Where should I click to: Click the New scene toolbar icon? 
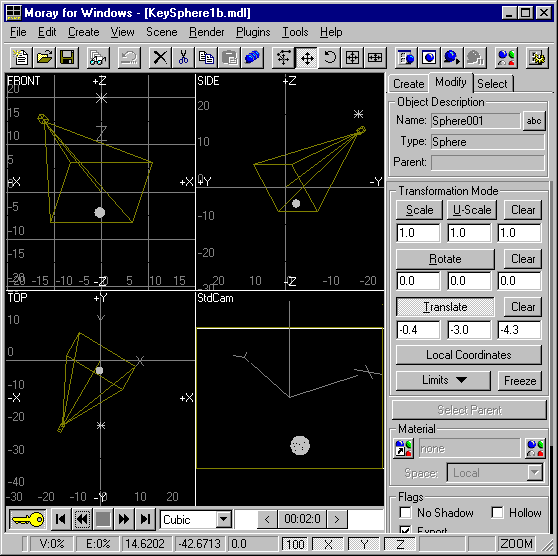click(x=21, y=57)
